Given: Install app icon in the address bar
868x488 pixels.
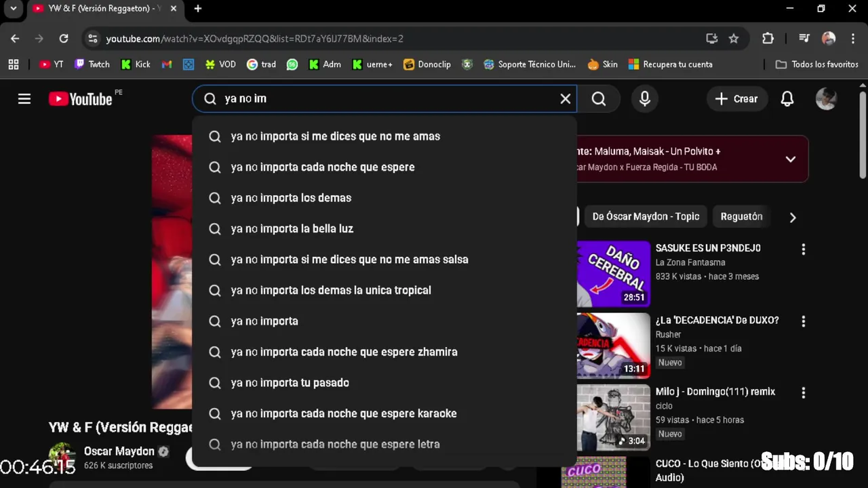Looking at the screenshot, I should tap(711, 39).
